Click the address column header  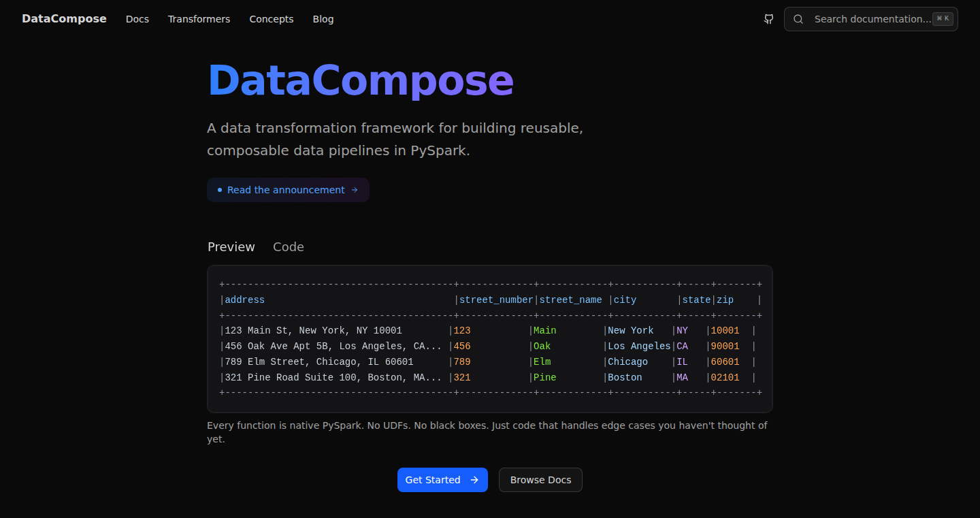point(245,300)
